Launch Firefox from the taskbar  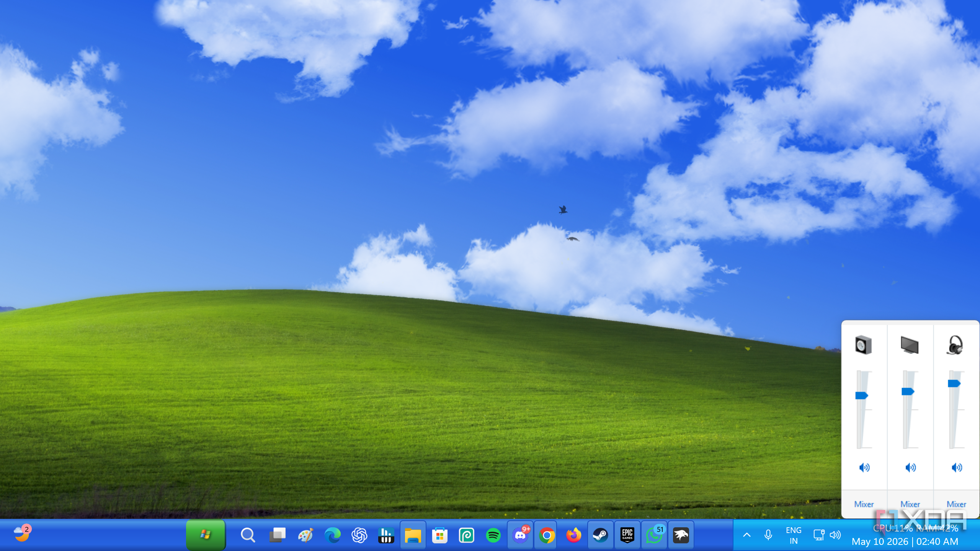[x=573, y=535]
